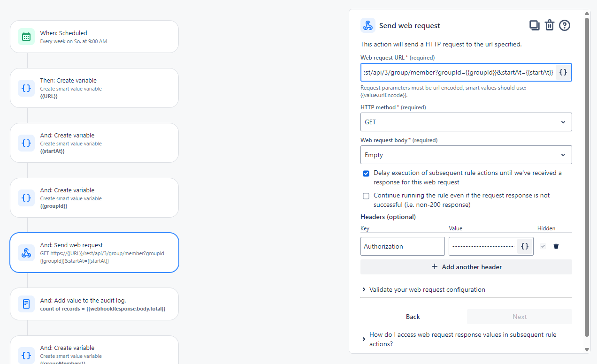Click the panel vertical scrollbar
The width and height of the screenshot is (597, 364).
587,177
